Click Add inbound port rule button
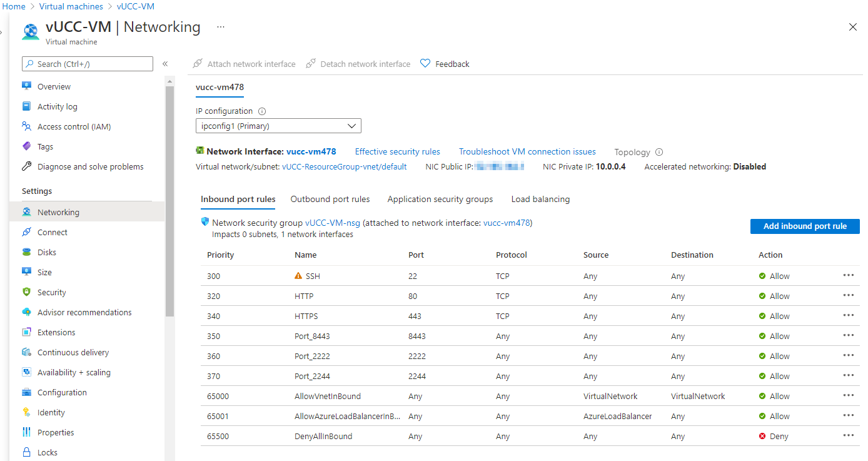 [805, 226]
